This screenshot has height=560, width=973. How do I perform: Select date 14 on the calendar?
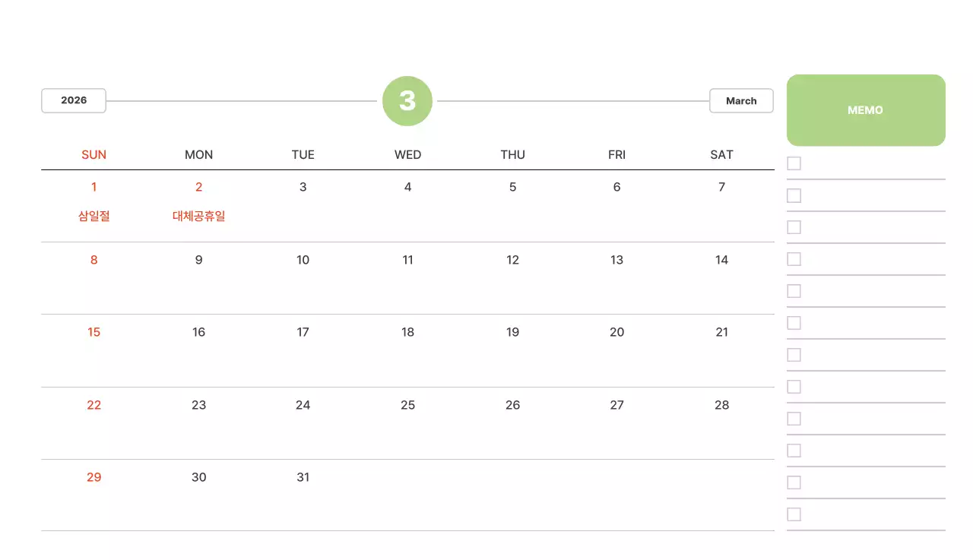[721, 260]
